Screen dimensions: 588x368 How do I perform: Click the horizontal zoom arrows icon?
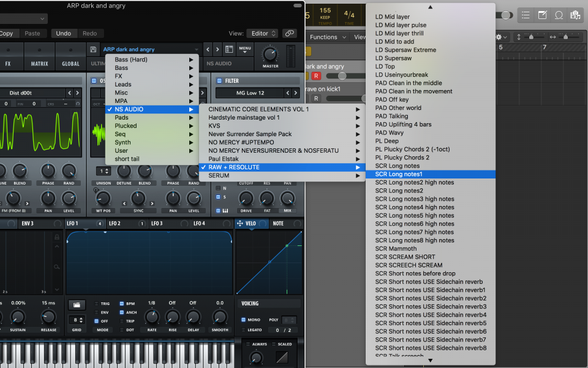pos(552,37)
